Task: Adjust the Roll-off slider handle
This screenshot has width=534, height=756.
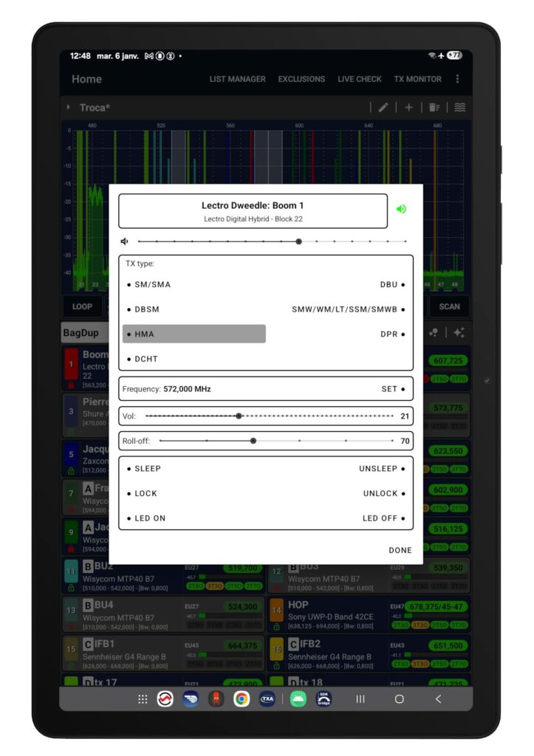Action: [x=253, y=441]
